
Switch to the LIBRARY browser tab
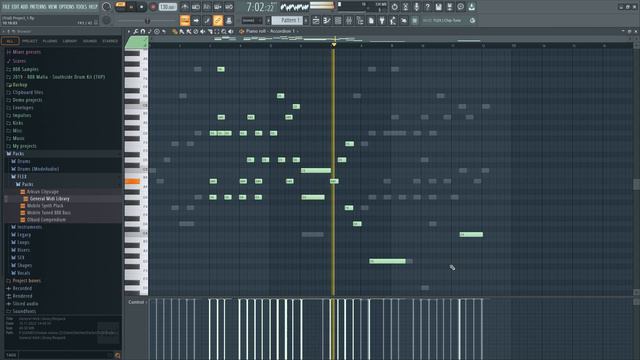tap(70, 41)
